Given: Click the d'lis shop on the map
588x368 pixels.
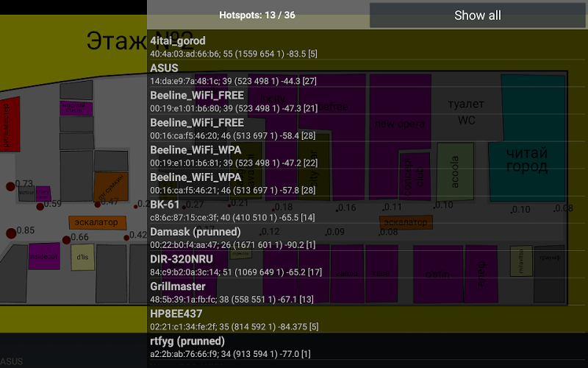Looking at the screenshot, I should [x=82, y=257].
